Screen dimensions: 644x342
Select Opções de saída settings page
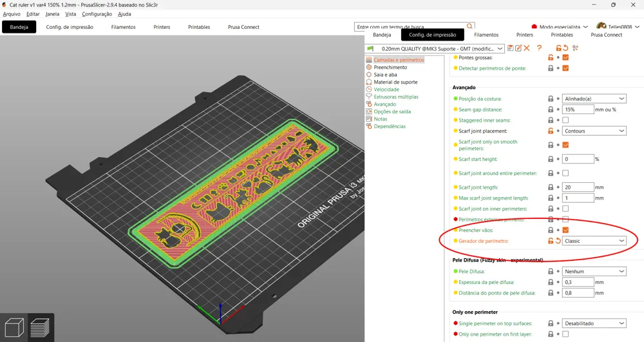[392, 111]
